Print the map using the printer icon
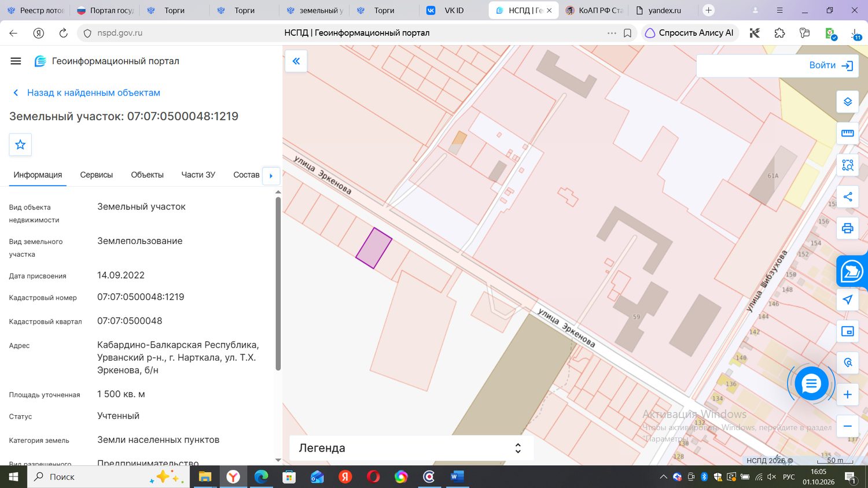 click(847, 228)
